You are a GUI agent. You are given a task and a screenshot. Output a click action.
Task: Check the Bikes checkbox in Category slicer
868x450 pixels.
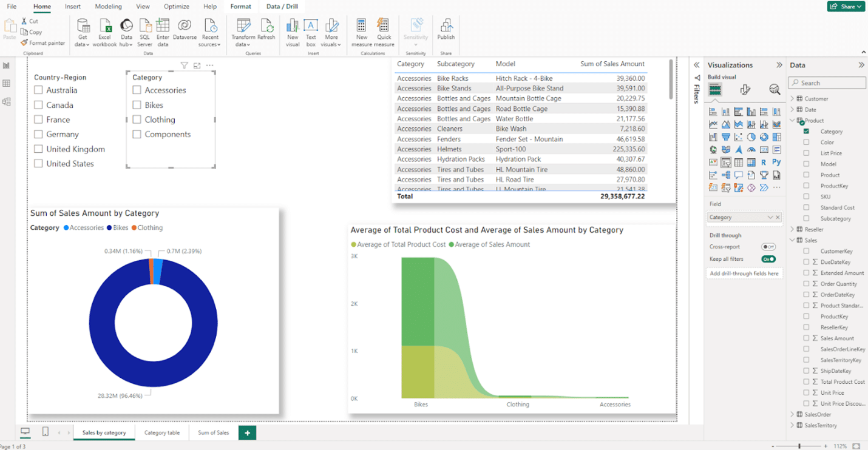138,104
